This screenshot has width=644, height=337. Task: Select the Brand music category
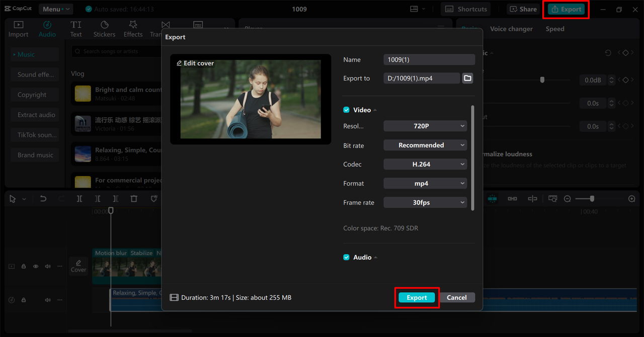tap(35, 155)
